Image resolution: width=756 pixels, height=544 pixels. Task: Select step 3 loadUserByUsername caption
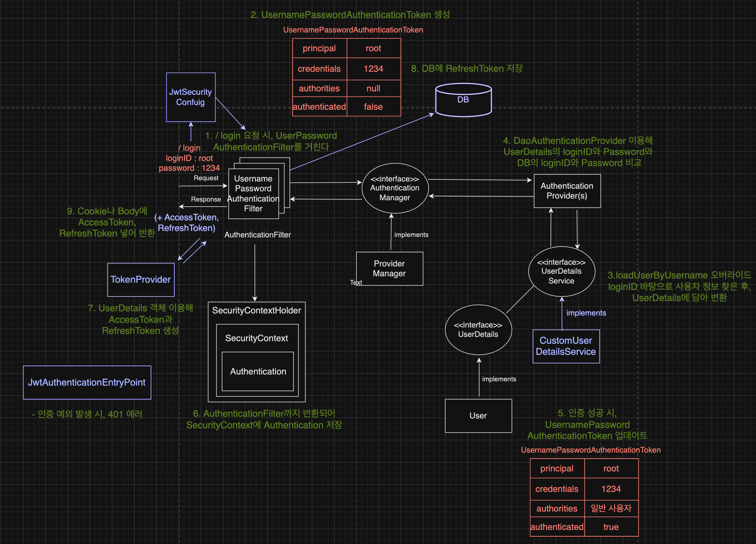click(x=679, y=287)
